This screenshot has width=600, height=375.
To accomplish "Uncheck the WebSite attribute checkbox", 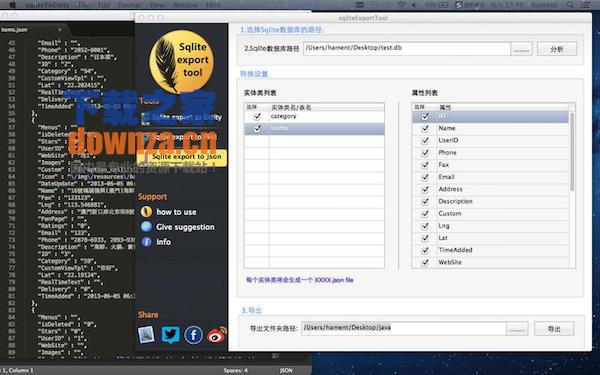I will (425, 262).
